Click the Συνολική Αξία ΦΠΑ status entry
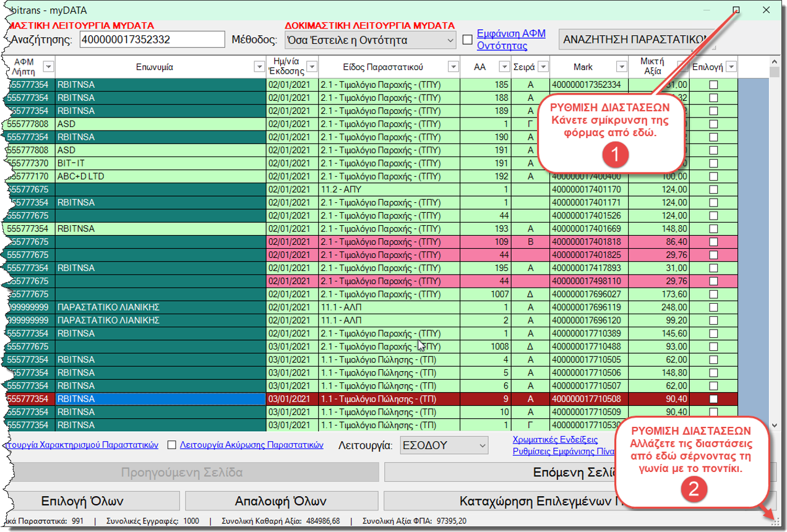The image size is (787, 532). pos(415,521)
